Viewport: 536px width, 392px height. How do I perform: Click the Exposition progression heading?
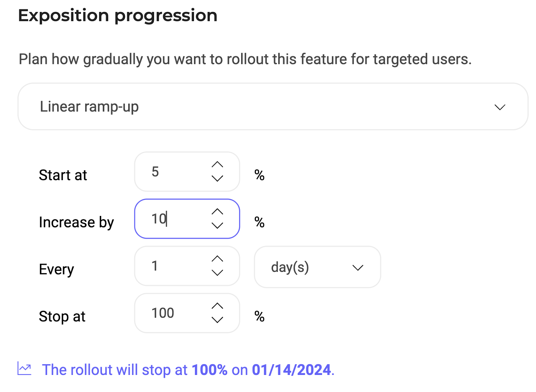tap(118, 15)
